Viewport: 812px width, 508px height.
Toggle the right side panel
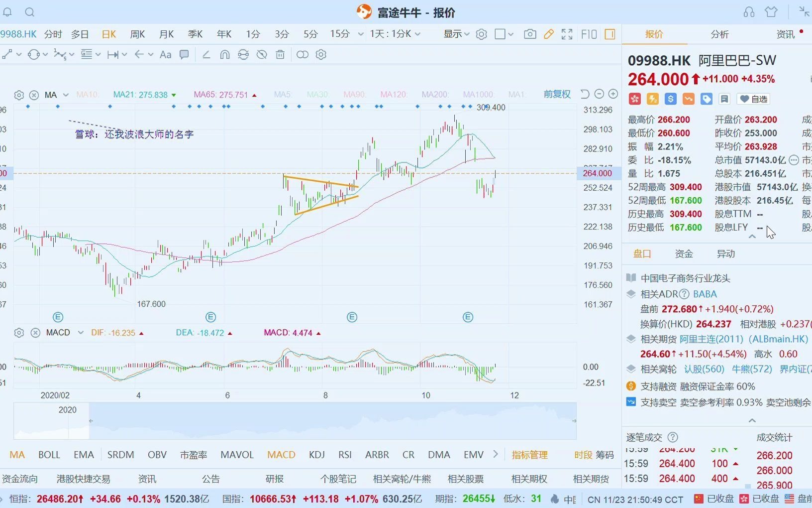click(x=610, y=34)
